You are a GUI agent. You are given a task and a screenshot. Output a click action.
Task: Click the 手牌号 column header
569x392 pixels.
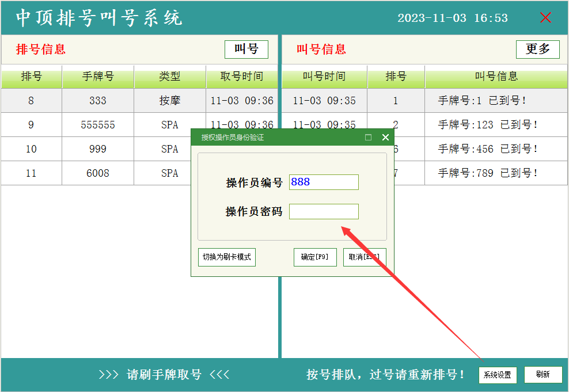coord(98,77)
